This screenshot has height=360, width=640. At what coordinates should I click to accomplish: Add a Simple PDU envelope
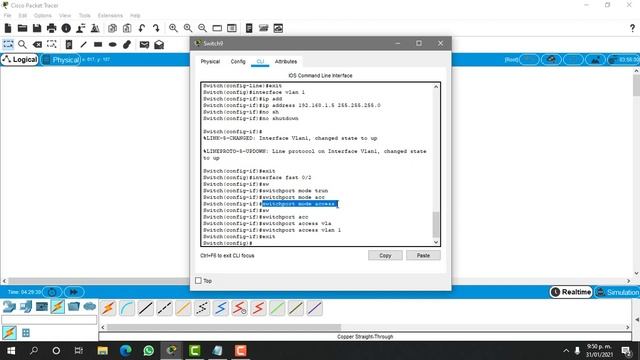[x=144, y=44]
